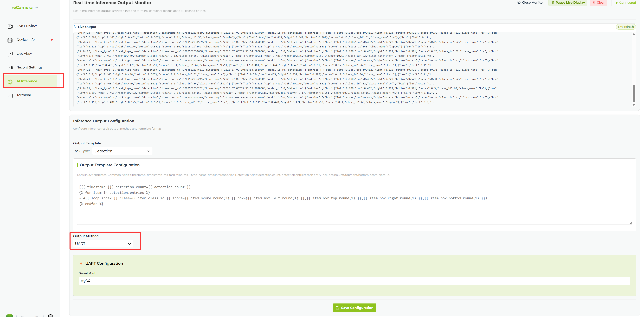Screen dimensions: 644x317
Task: Click the Terminal prompt icon in sidebar
Action: [x=10, y=96]
